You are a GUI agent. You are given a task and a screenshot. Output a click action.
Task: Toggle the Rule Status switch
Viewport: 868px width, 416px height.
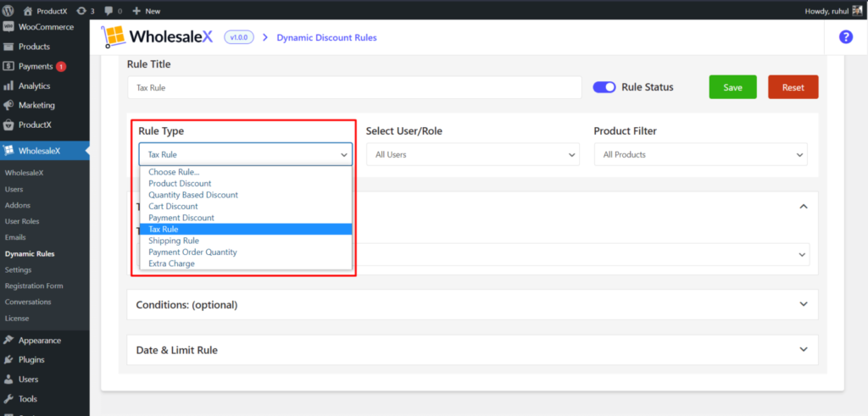(604, 87)
